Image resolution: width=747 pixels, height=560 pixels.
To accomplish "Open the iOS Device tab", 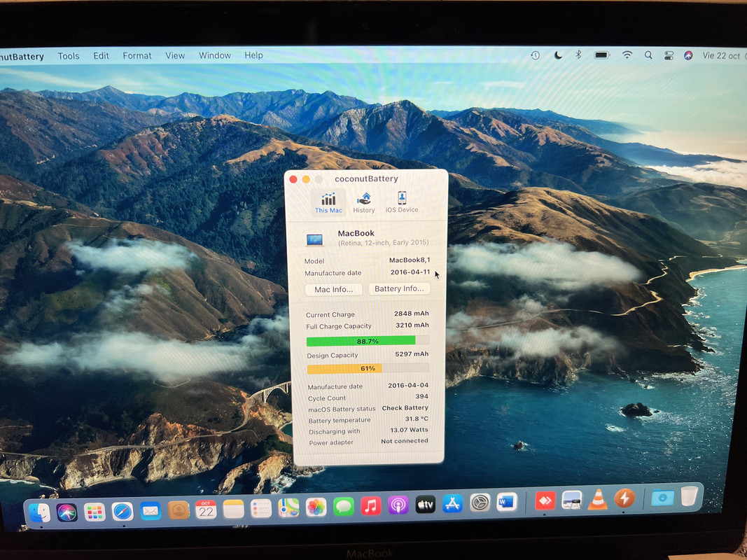I will [x=402, y=202].
